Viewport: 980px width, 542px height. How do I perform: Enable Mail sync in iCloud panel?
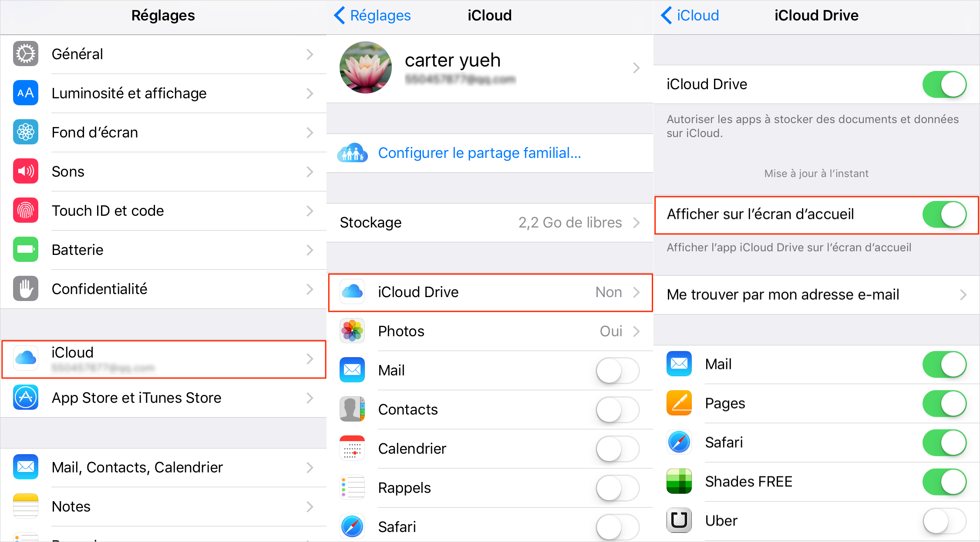pos(618,371)
